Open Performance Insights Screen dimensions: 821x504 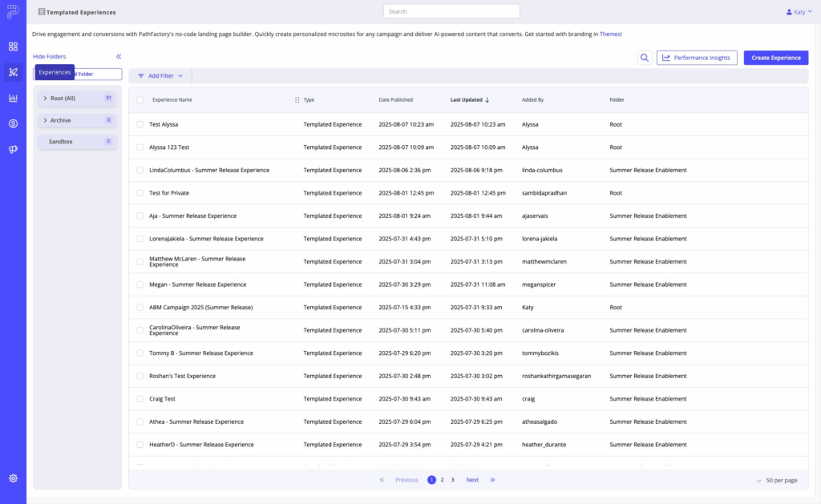(697, 58)
